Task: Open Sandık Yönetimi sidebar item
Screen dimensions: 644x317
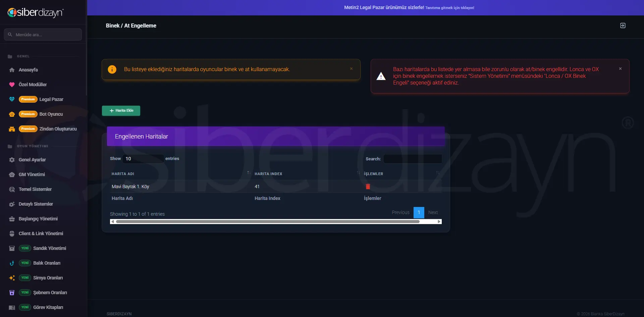Action: (x=43, y=248)
